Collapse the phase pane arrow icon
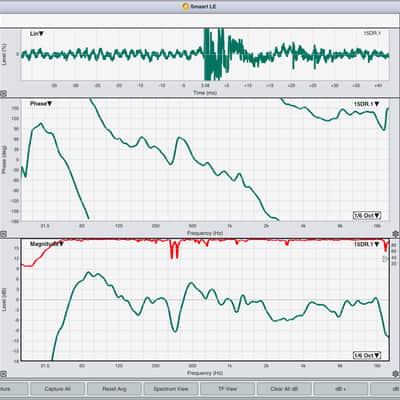This screenshot has height=400, width=400. click(x=3, y=234)
